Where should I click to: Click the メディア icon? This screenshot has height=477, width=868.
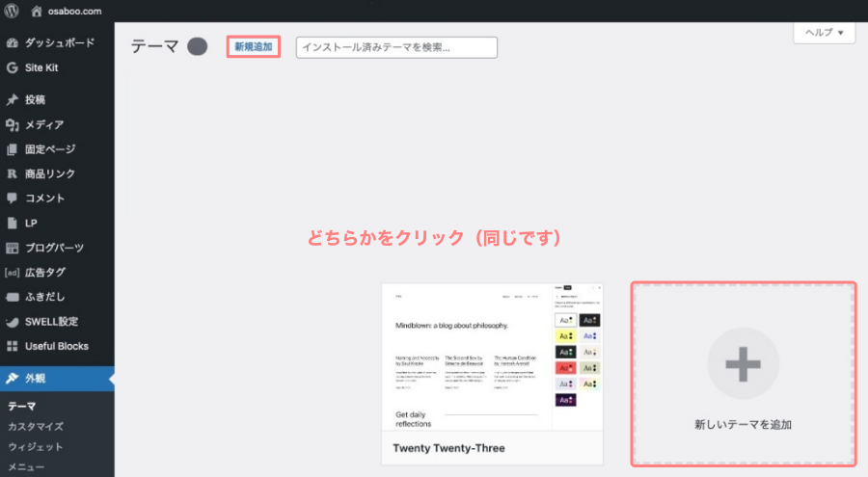click(x=13, y=125)
